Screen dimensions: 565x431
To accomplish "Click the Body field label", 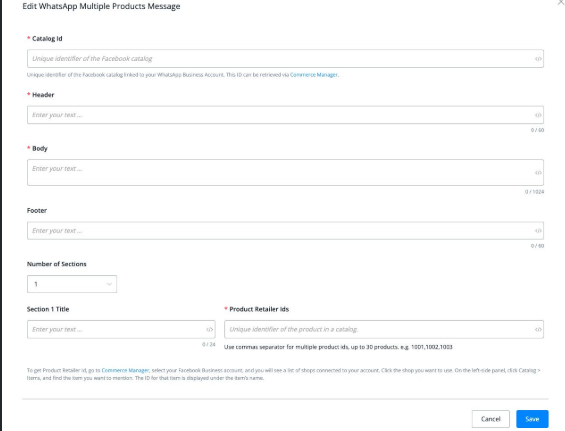I will coord(40,148).
